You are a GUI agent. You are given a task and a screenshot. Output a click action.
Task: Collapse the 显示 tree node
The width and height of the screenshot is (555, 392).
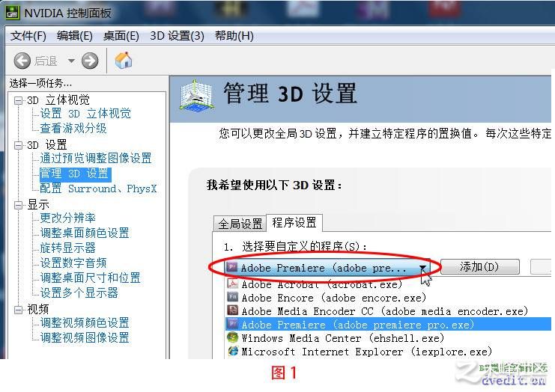point(18,205)
